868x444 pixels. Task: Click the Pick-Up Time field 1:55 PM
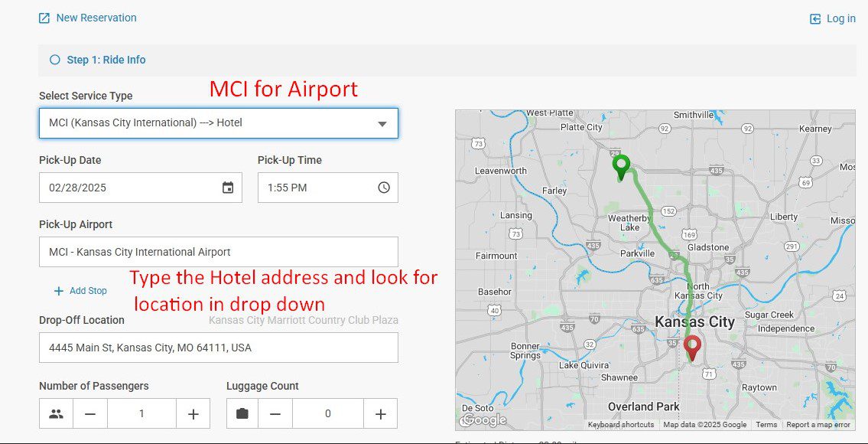click(x=328, y=188)
